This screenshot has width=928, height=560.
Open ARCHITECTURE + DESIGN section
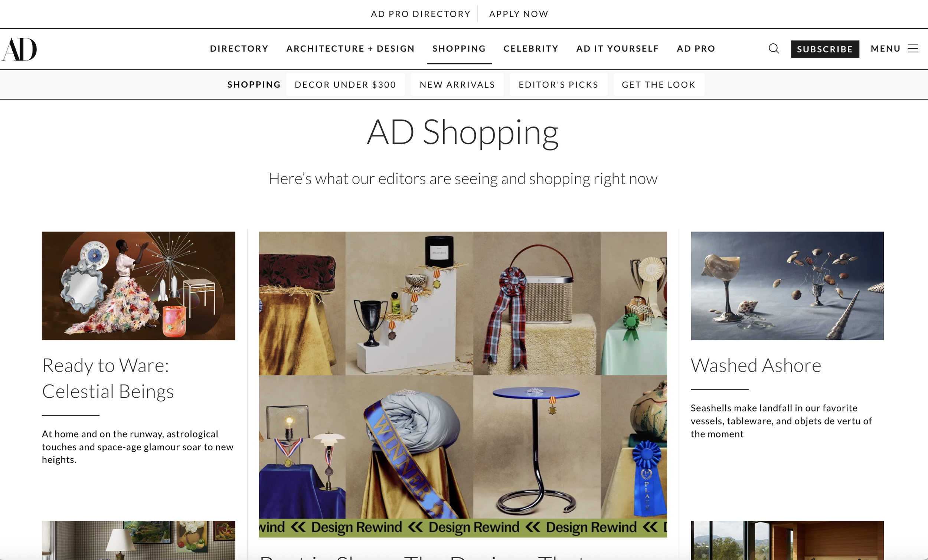tap(350, 49)
